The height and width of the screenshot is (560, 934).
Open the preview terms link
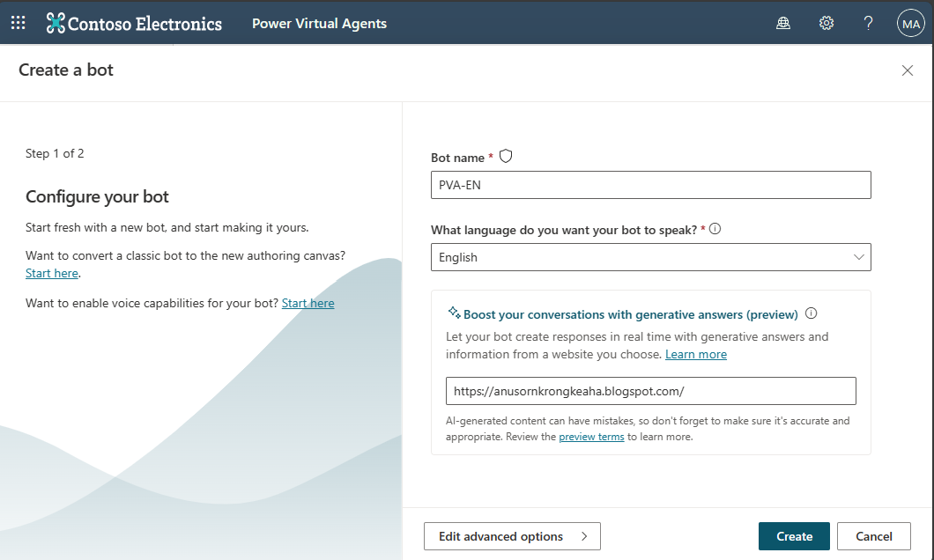(x=591, y=437)
